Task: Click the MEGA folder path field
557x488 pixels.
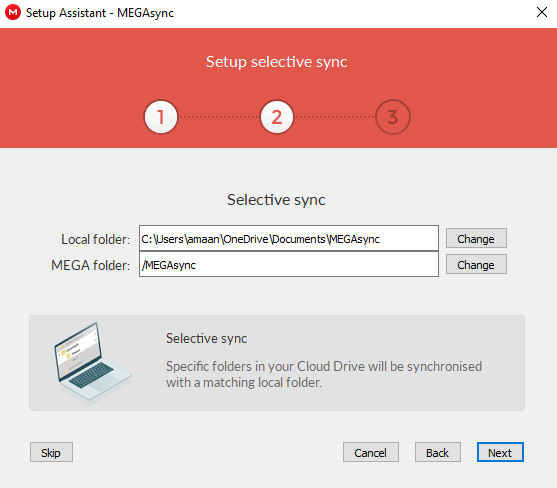Action: 289,264
